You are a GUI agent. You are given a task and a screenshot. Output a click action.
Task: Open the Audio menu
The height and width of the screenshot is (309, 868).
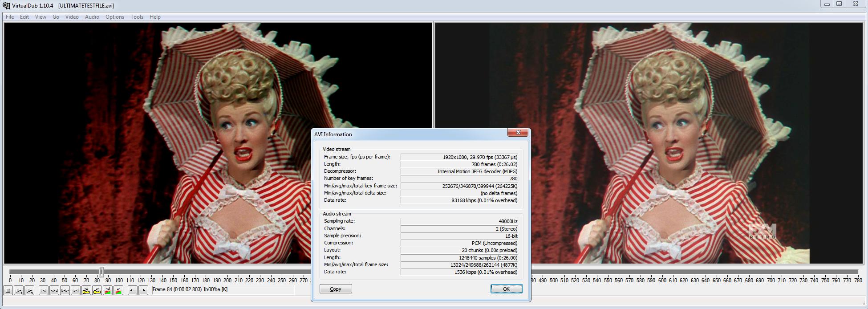tap(92, 17)
